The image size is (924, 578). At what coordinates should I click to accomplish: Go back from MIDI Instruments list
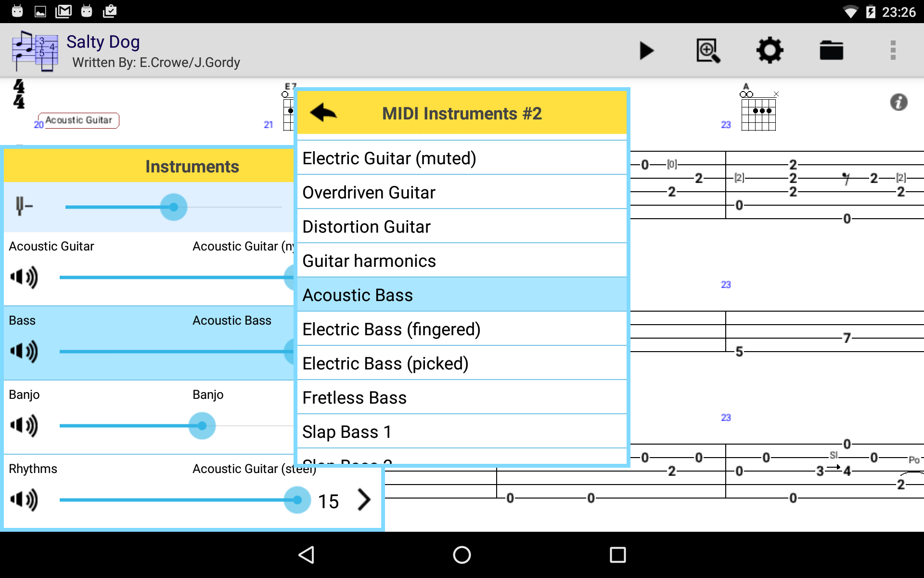point(323,113)
